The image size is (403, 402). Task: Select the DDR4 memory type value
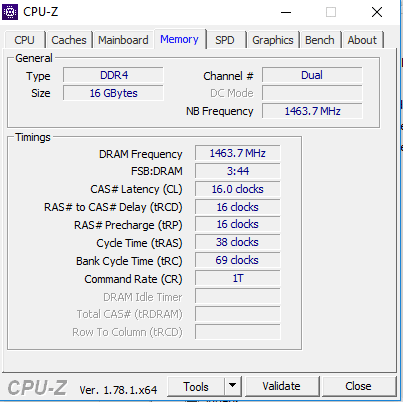113,75
